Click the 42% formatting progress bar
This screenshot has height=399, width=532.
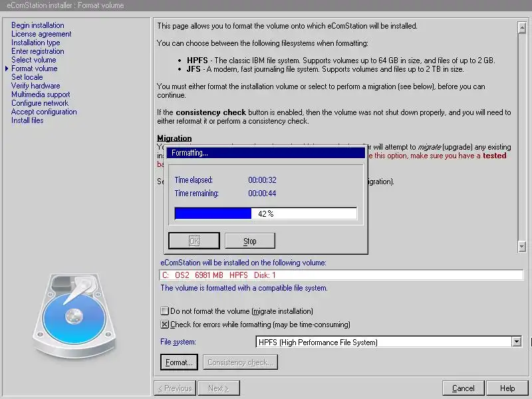[x=265, y=213]
